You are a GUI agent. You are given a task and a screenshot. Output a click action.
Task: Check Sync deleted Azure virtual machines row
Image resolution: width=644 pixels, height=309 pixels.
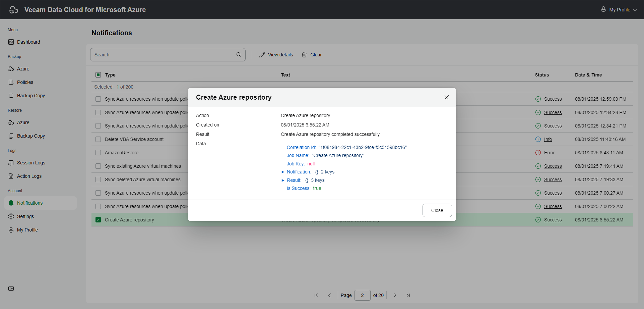point(98,179)
